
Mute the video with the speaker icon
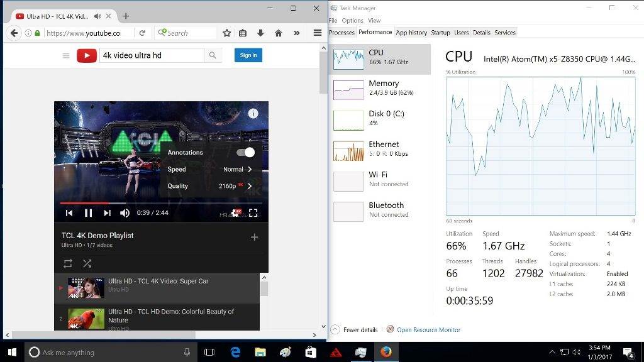pos(125,213)
